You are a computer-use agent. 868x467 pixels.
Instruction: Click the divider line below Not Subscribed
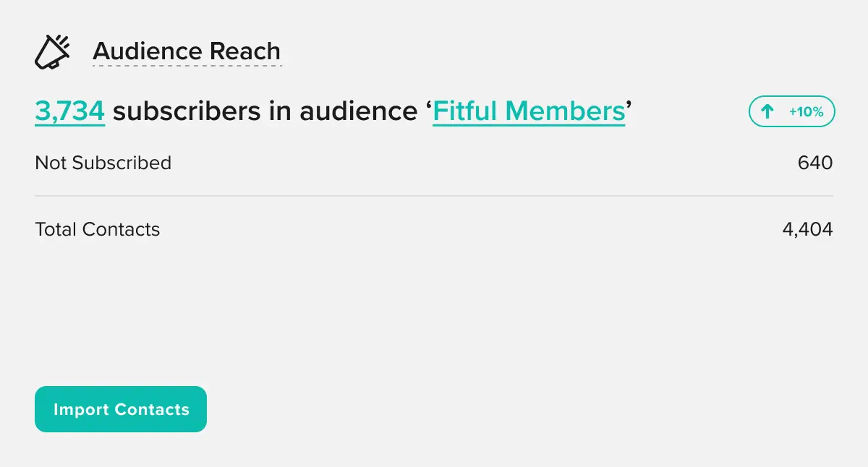pos(434,196)
